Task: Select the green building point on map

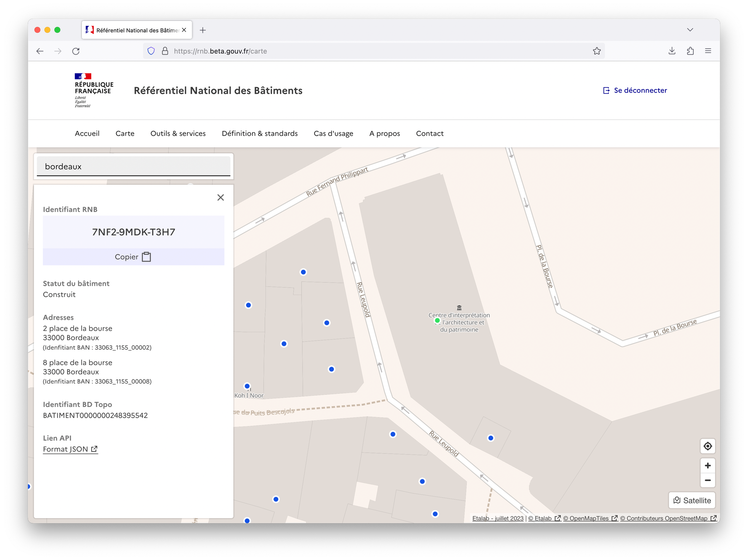Action: (437, 321)
